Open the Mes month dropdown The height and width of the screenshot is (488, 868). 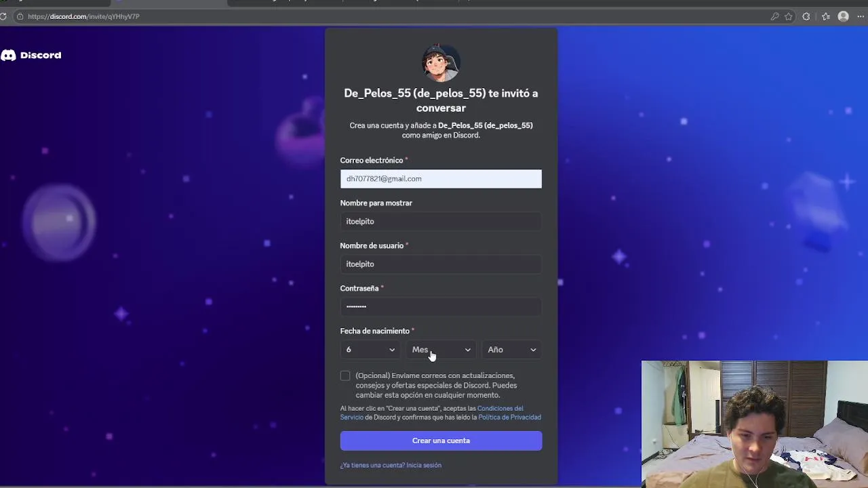point(441,350)
